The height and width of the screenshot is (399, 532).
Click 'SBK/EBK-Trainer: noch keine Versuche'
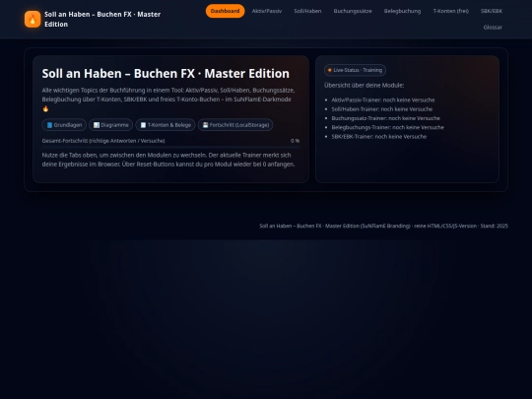click(x=379, y=137)
